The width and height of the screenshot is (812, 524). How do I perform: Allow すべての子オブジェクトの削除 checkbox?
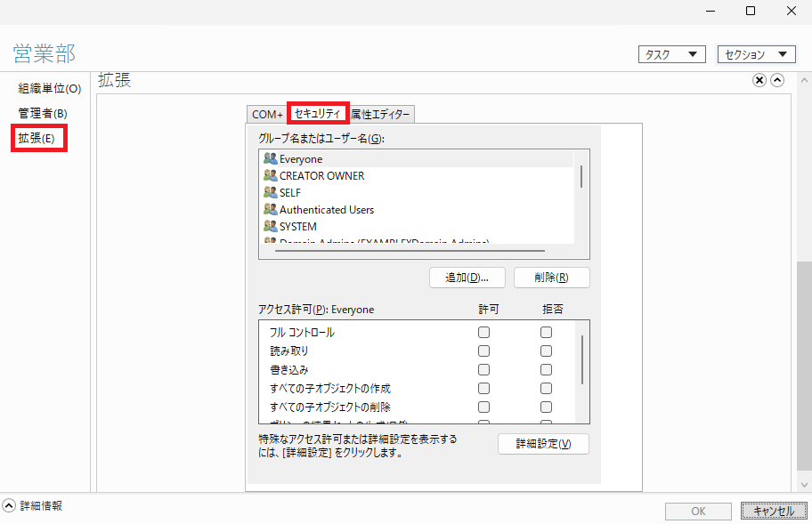coord(483,407)
